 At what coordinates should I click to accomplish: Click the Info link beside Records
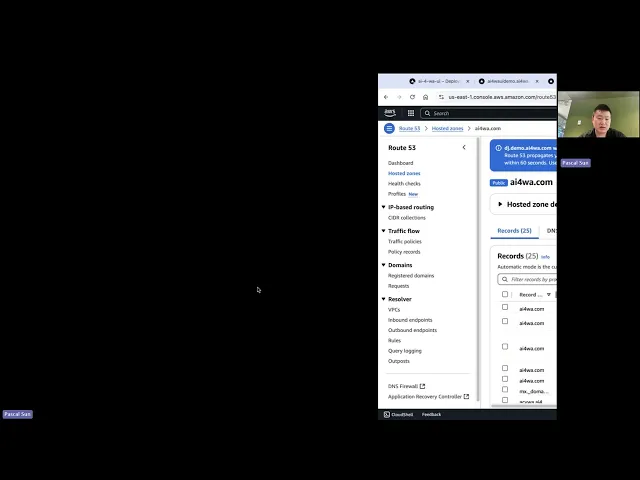pyautogui.click(x=545, y=257)
